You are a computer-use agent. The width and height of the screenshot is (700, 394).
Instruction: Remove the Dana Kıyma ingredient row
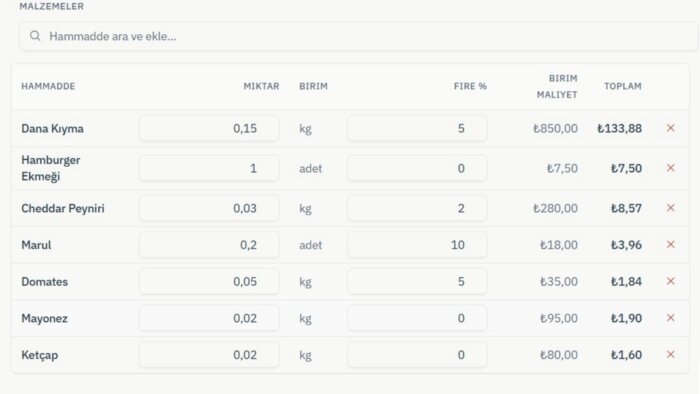click(671, 128)
